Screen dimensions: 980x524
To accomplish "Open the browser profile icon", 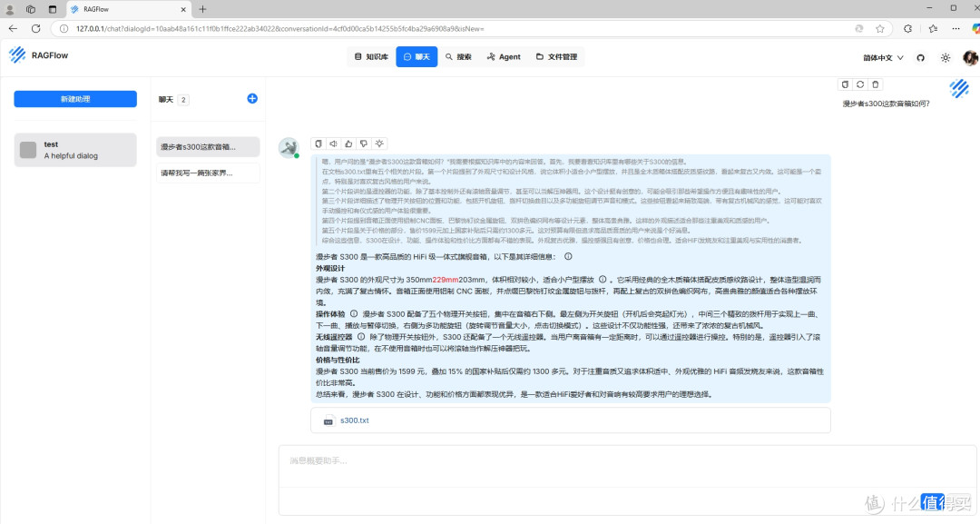I will 9,9.
